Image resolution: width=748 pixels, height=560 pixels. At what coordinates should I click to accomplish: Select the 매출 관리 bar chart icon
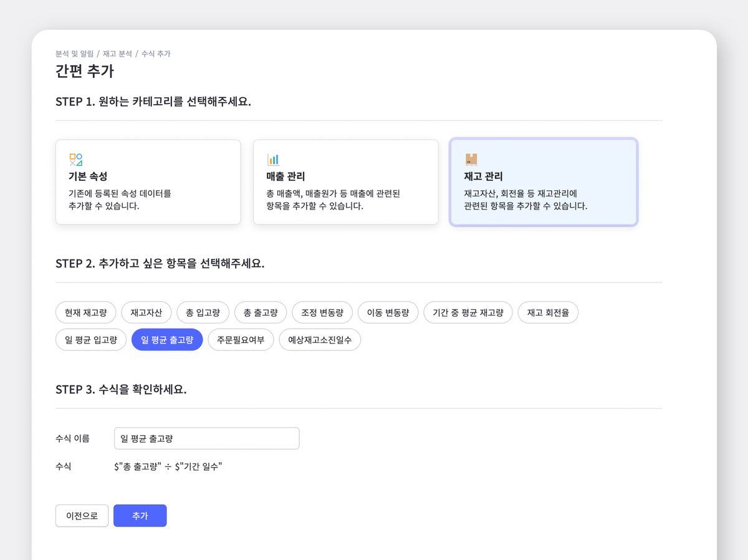click(x=274, y=159)
